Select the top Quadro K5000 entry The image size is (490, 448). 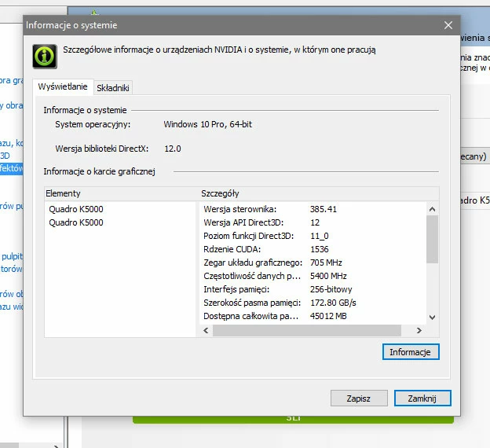[76, 209]
